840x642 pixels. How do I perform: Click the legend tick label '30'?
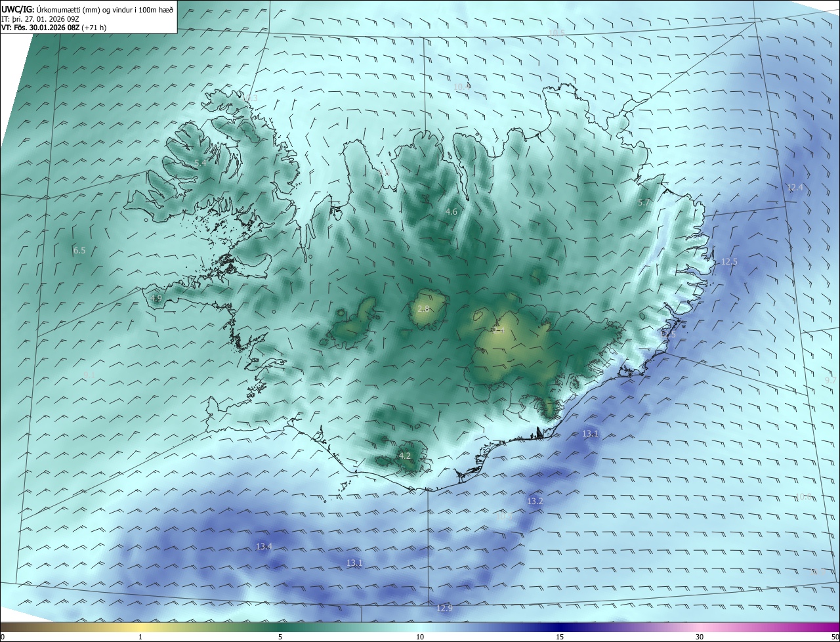click(x=700, y=637)
